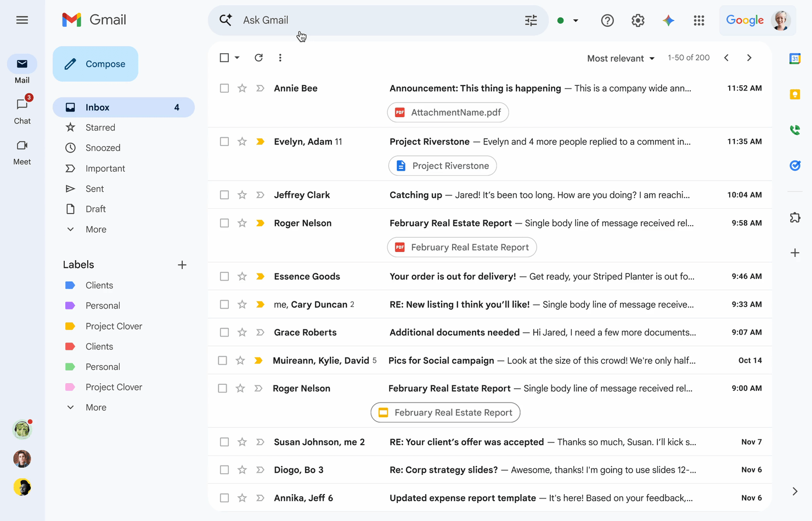Image resolution: width=812 pixels, height=521 pixels.
Task: Open Gmail search options filter icon
Action: (530, 20)
